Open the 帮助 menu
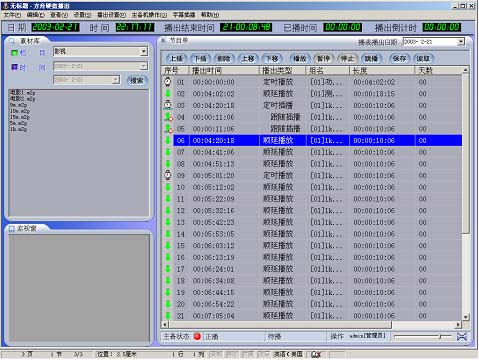479x360 pixels. [210, 15]
